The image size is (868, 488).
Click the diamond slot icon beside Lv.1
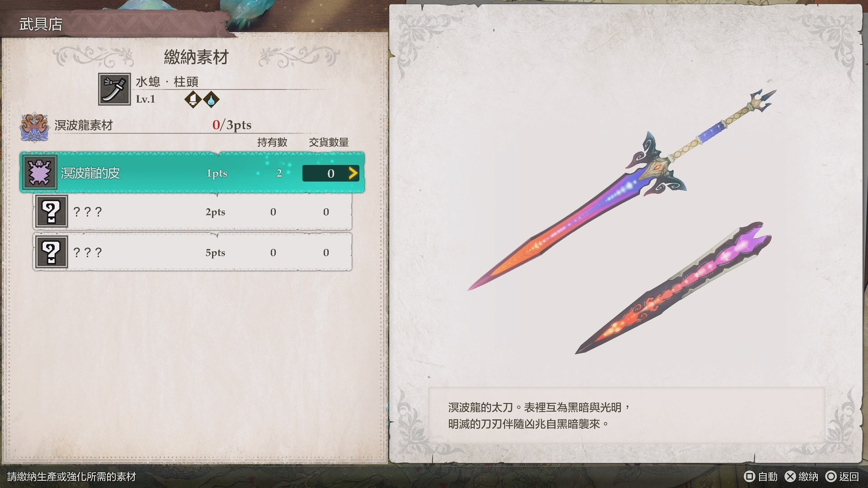(193, 99)
